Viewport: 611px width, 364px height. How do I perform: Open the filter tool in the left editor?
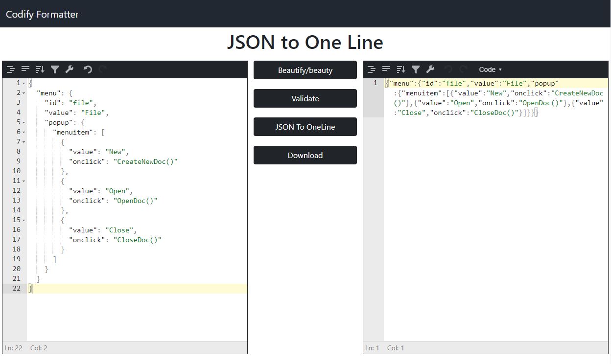pyautogui.click(x=55, y=69)
